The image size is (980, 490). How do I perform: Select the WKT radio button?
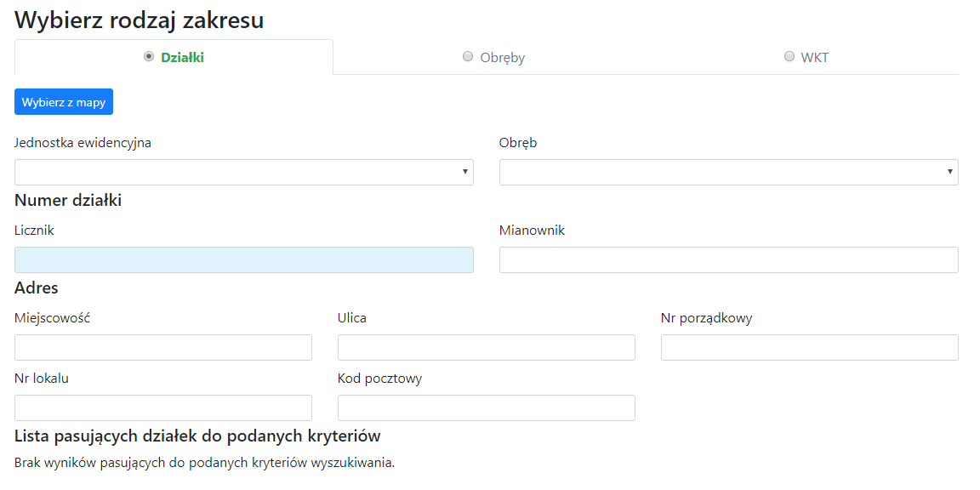click(789, 56)
